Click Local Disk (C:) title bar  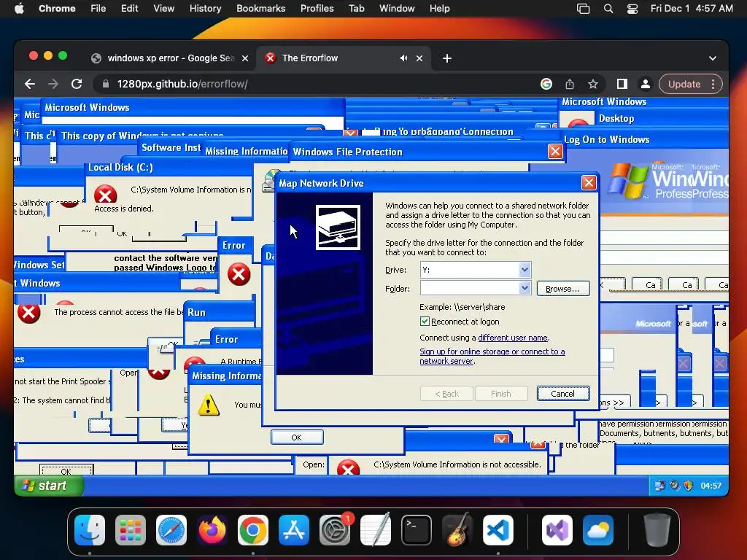pyautogui.click(x=169, y=167)
